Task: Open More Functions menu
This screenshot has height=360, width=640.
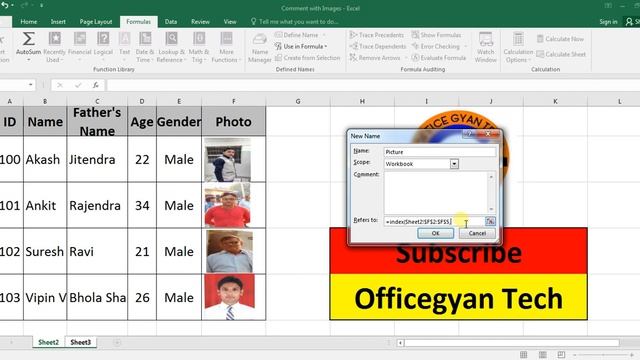Action: [226, 47]
